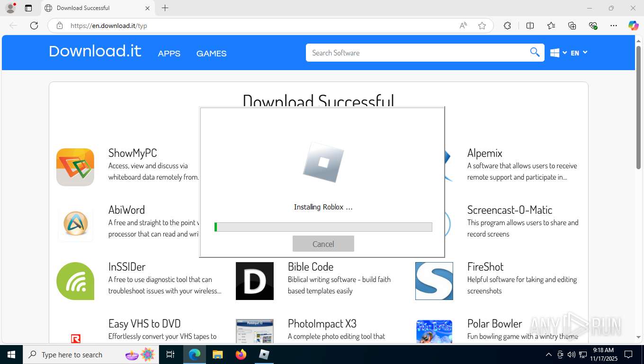Launch Firefox from taskbar
The height and width of the screenshot is (364, 644).
(241, 355)
